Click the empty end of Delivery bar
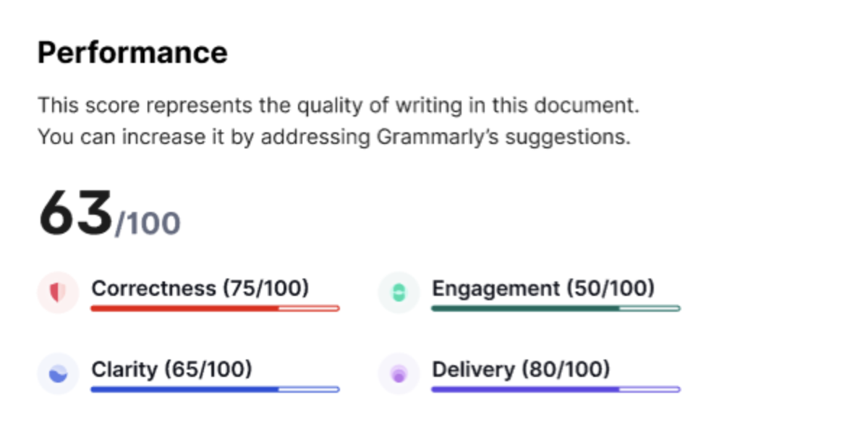The image size is (868, 434). click(650, 389)
